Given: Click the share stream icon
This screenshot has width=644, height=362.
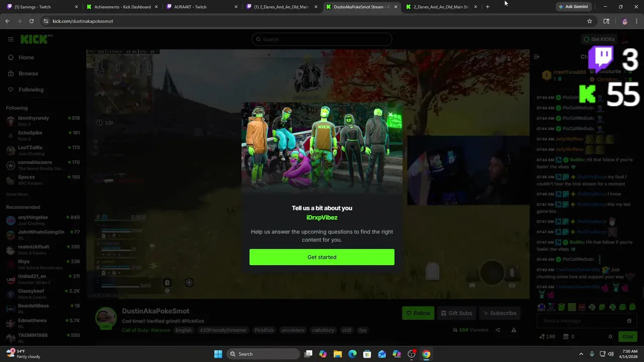Looking at the screenshot, I should 498,330.
